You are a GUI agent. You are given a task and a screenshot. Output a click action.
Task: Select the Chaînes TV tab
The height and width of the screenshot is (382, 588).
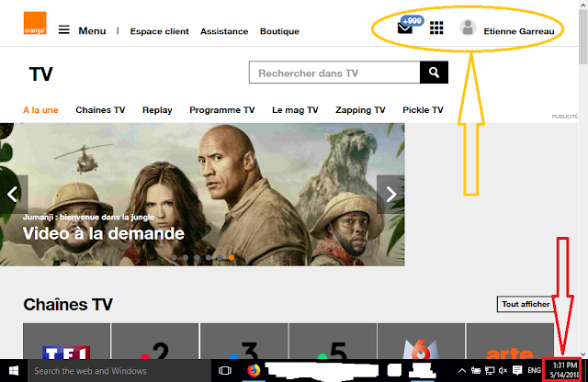point(100,110)
